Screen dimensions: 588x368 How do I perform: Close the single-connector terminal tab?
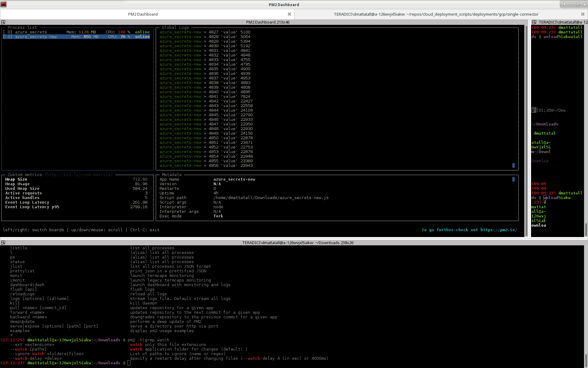(583, 14)
